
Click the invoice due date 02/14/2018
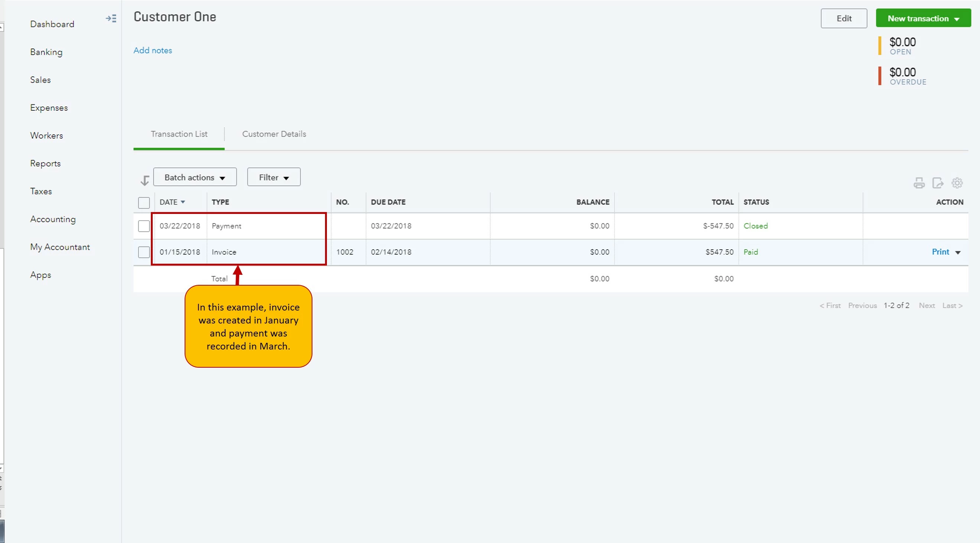(391, 252)
